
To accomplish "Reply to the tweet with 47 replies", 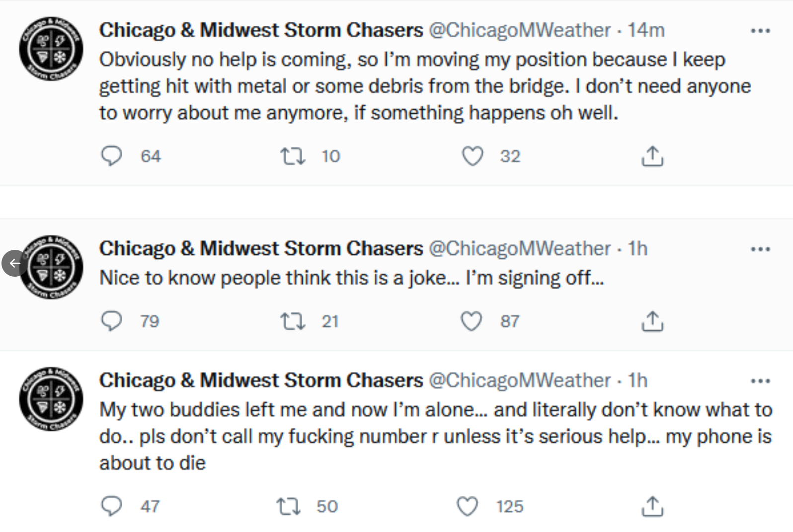I will pyautogui.click(x=111, y=506).
